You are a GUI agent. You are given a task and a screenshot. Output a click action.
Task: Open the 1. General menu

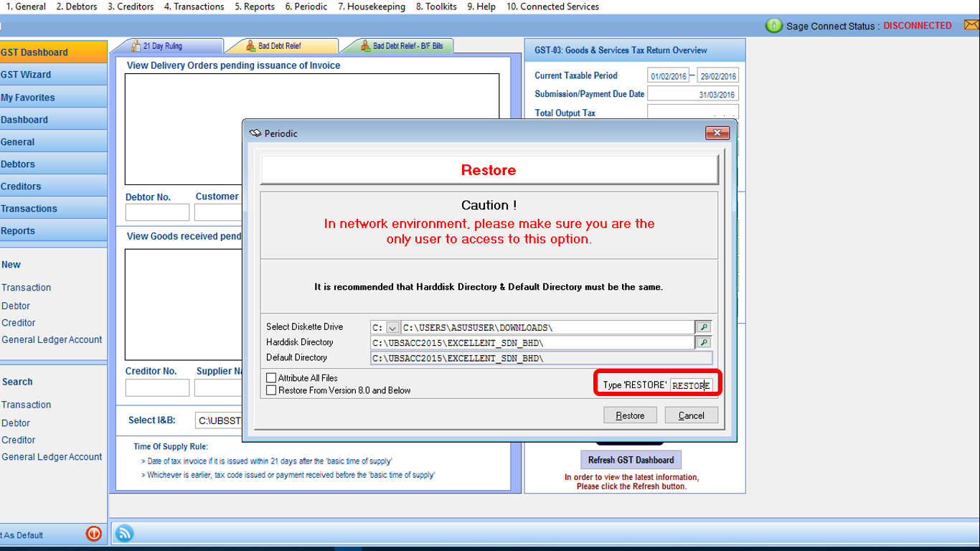pos(26,6)
